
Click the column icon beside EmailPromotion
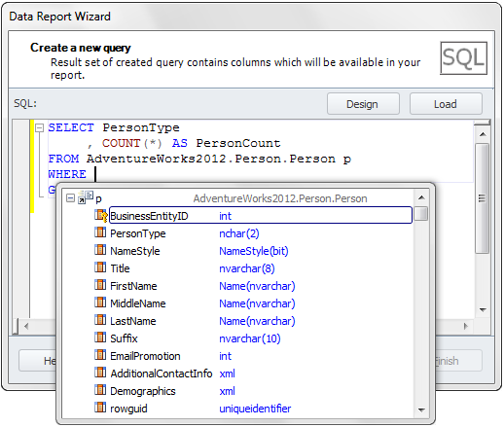point(100,355)
